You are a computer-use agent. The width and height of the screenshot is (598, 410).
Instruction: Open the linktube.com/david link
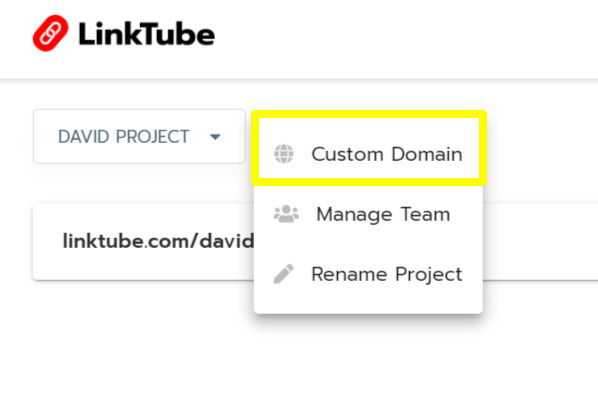point(158,241)
